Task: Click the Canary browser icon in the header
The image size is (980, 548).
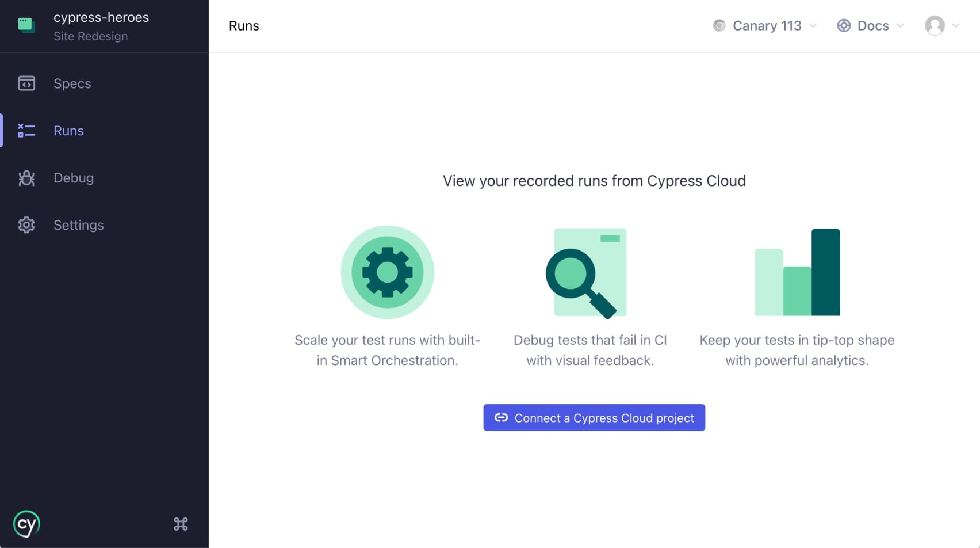Action: coord(718,25)
